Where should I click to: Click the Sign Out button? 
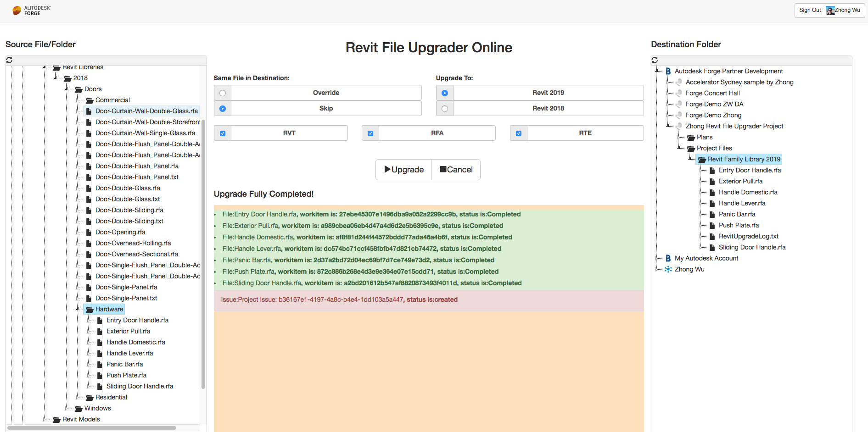[x=809, y=10]
